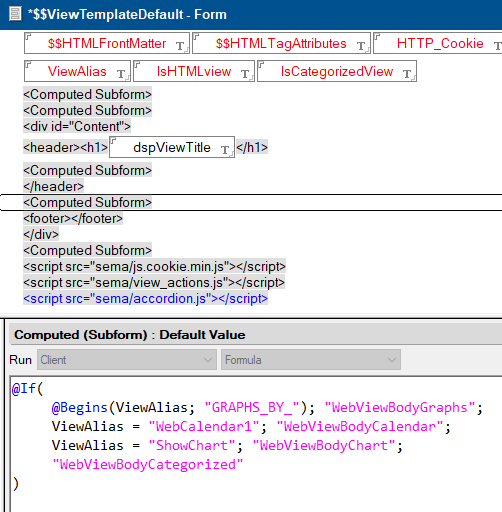Click the text type icon in dspViewTitle field
502x512 pixels.
[x=225, y=150]
